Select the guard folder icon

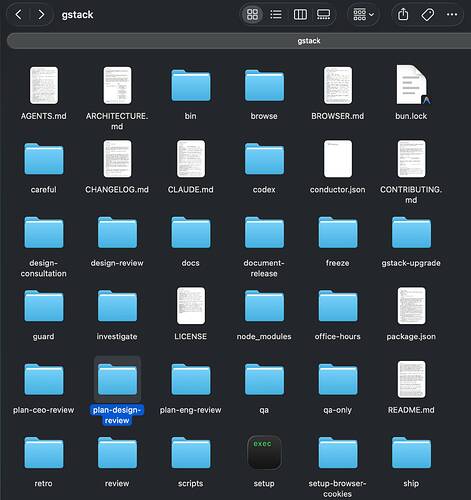click(x=44, y=306)
